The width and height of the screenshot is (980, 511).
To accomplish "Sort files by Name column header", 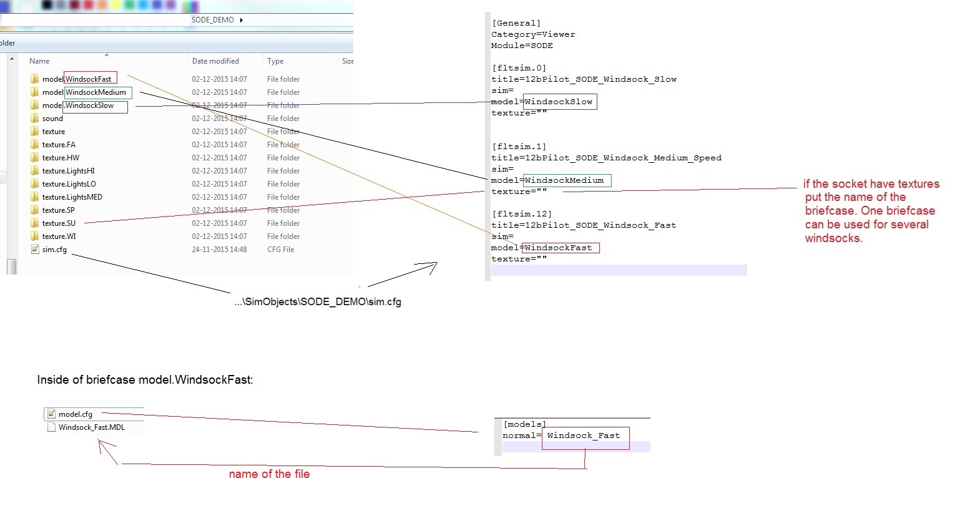I will coord(39,61).
